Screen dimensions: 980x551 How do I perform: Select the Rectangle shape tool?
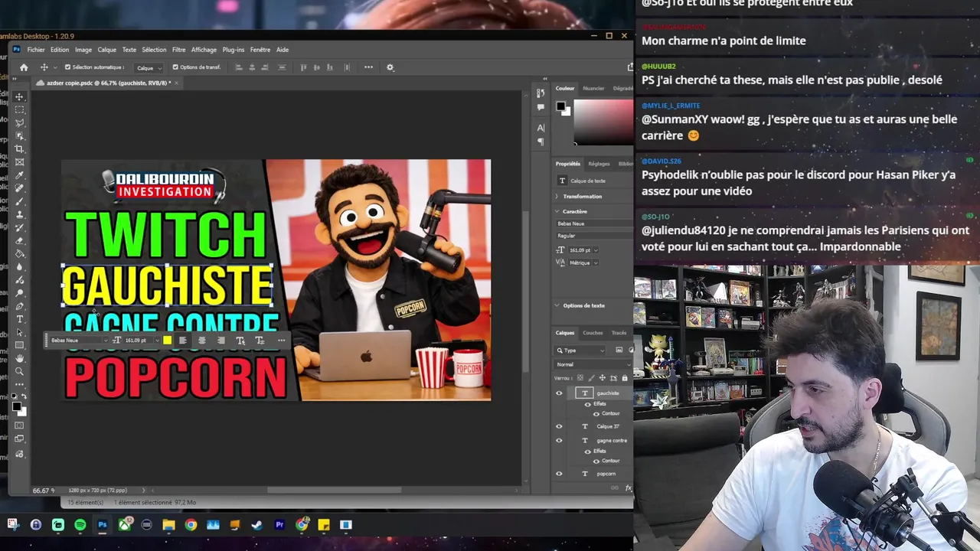click(x=20, y=345)
